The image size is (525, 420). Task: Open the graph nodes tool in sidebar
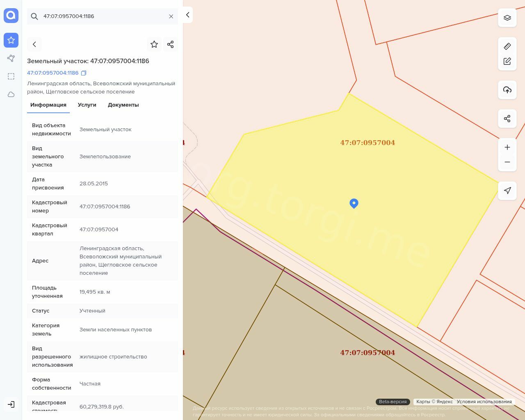(11, 58)
